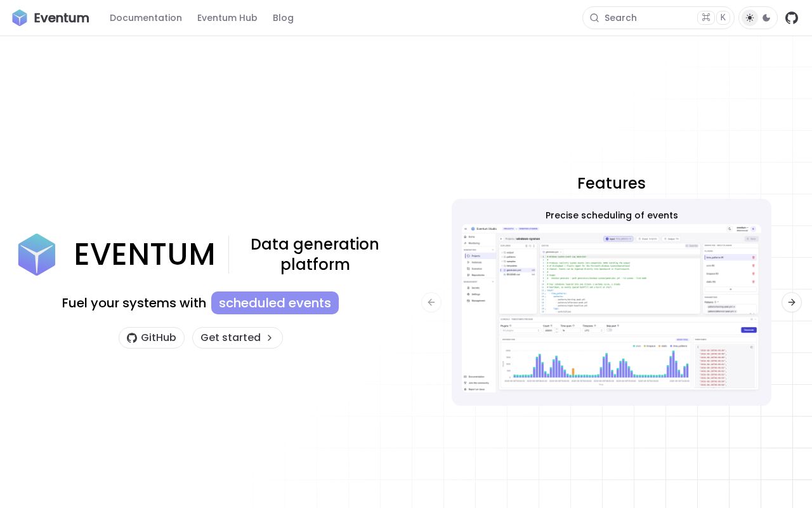Open the Eventum home link text
Image resolution: width=812 pixels, height=508 pixels.
click(62, 18)
